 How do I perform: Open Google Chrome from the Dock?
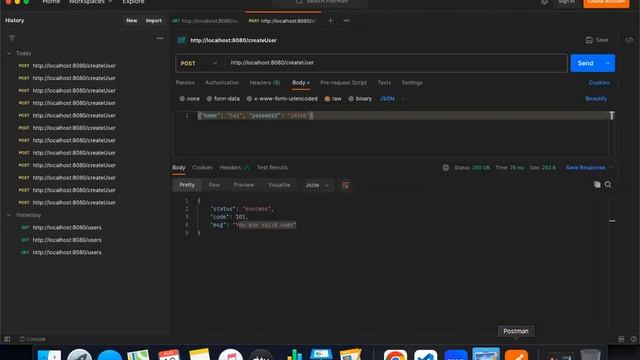[x=395, y=355]
